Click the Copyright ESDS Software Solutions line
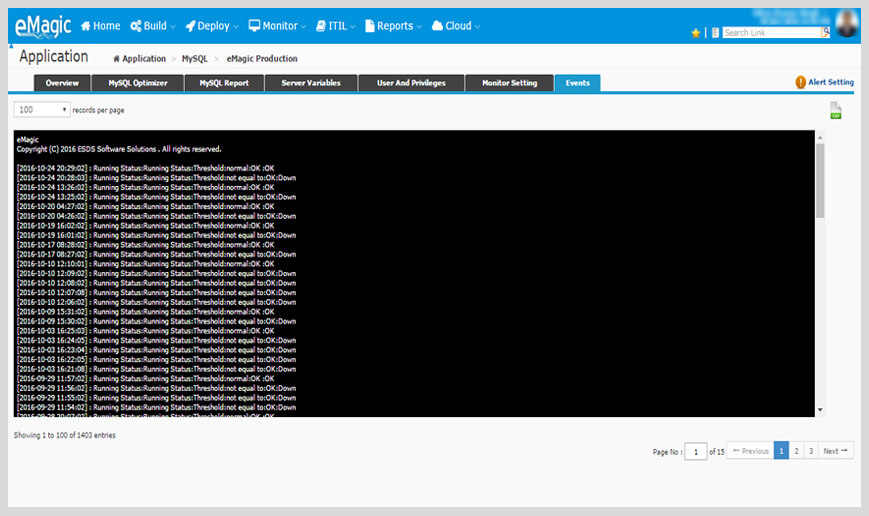Image resolution: width=869 pixels, height=516 pixels. pos(119,149)
